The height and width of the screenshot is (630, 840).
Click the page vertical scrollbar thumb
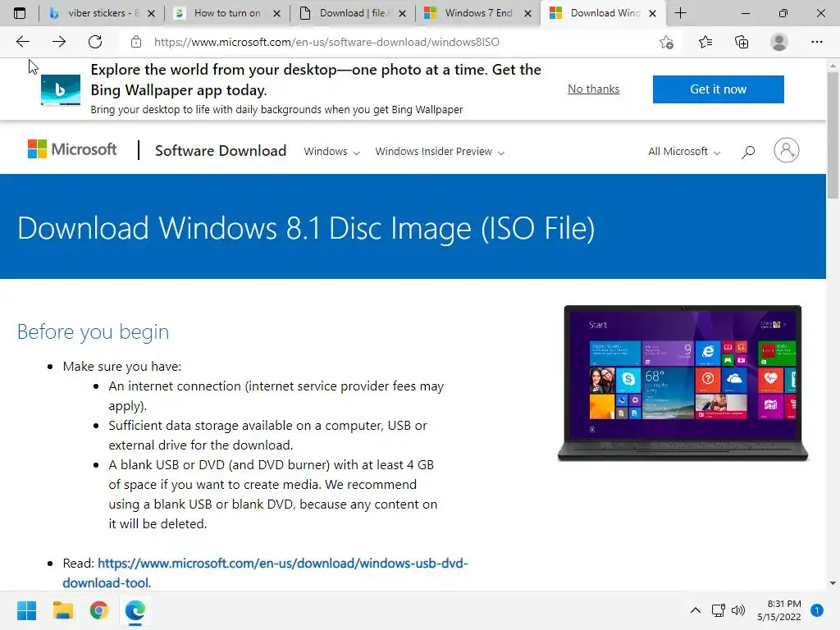(x=833, y=134)
